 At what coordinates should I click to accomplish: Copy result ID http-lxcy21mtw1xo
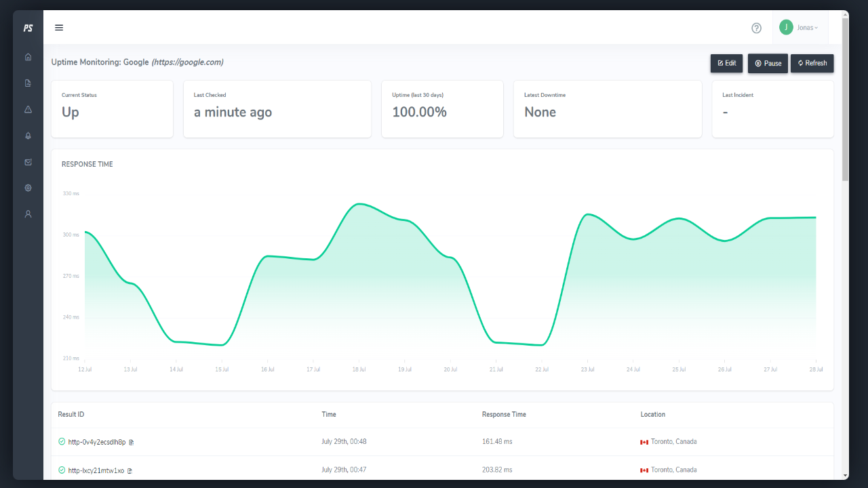(130, 470)
